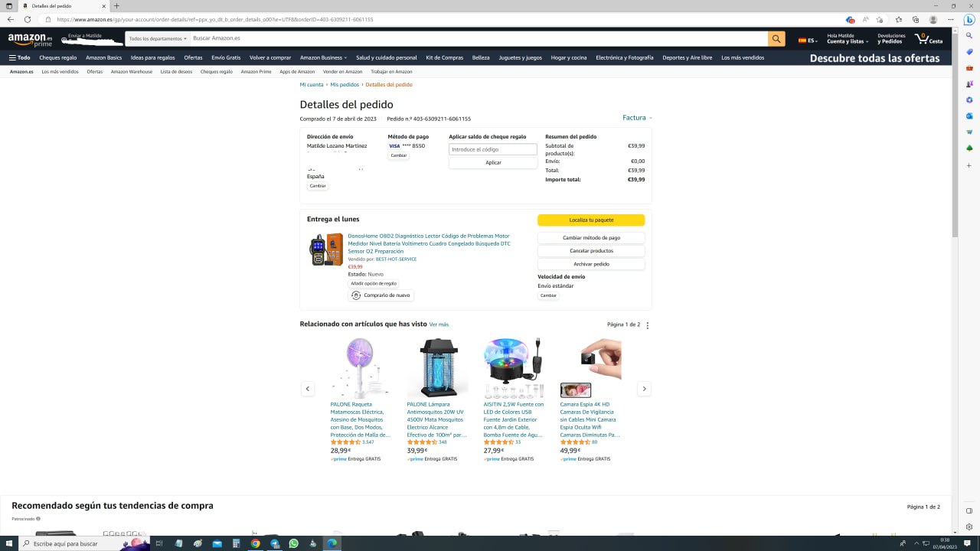Viewport: 980px width, 551px height.
Task: Open Volver a comprar in nav bar
Action: point(270,57)
